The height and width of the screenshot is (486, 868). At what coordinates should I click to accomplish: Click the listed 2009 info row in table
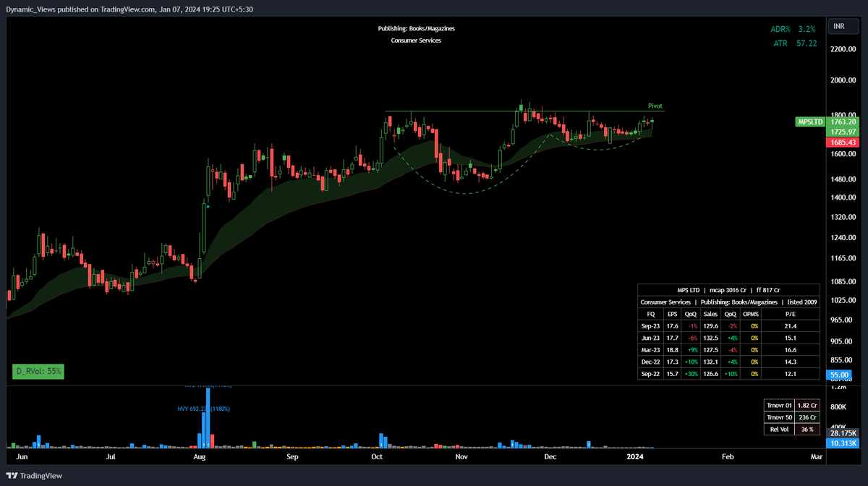point(728,302)
